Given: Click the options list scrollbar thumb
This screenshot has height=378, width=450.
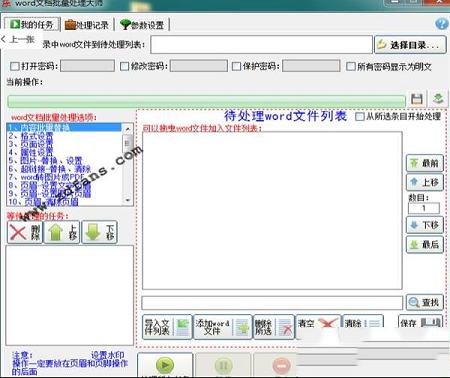Looking at the screenshot, I should 128,143.
